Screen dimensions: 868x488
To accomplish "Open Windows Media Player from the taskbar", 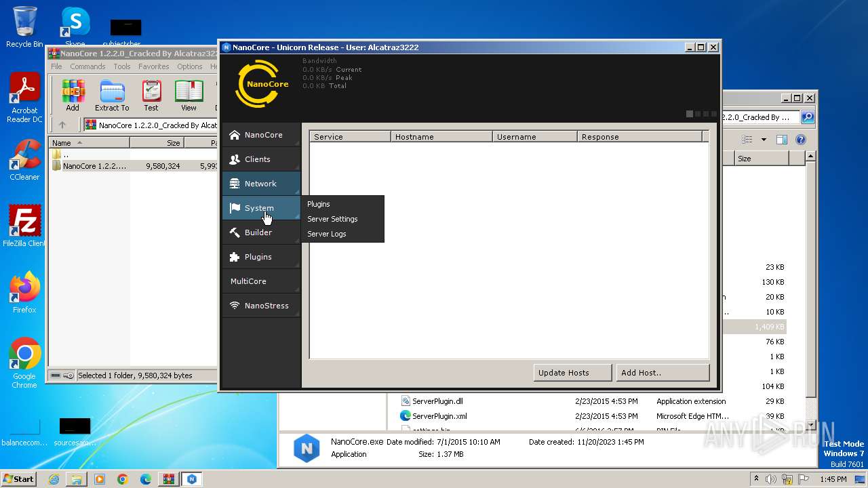I will pyautogui.click(x=100, y=479).
